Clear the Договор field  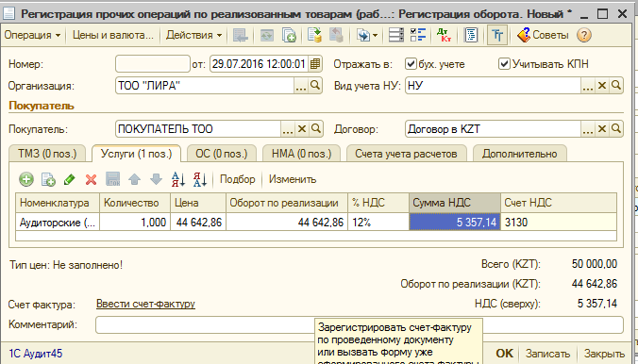602,129
